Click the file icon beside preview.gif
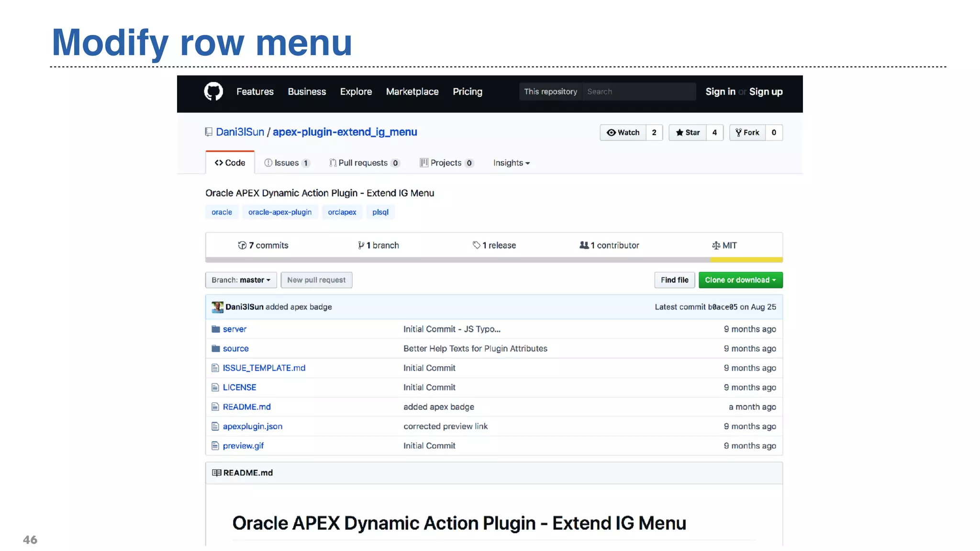This screenshot has height=551, width=980. 215,446
